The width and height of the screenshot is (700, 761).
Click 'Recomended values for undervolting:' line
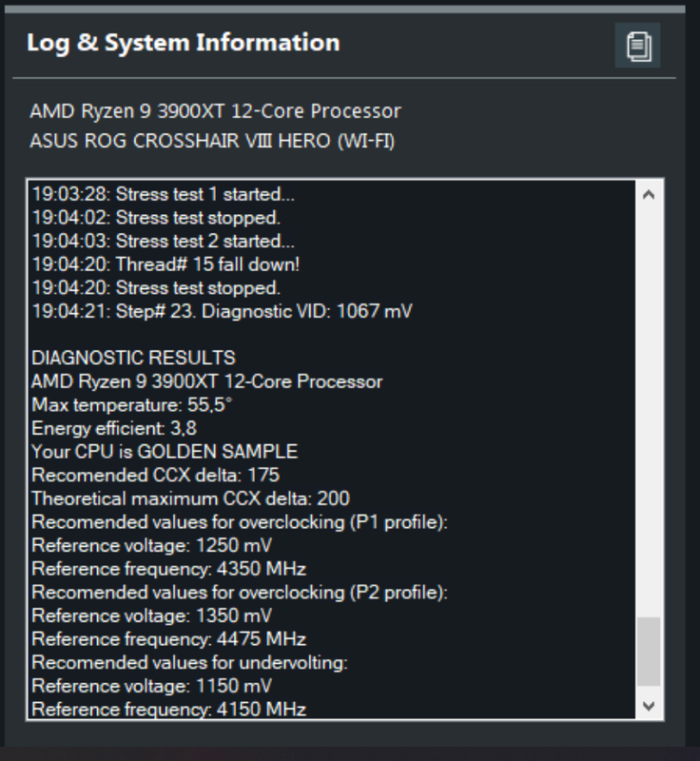(189, 662)
